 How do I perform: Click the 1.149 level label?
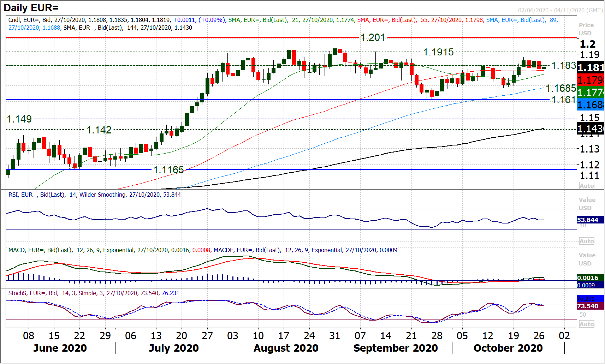(19, 119)
